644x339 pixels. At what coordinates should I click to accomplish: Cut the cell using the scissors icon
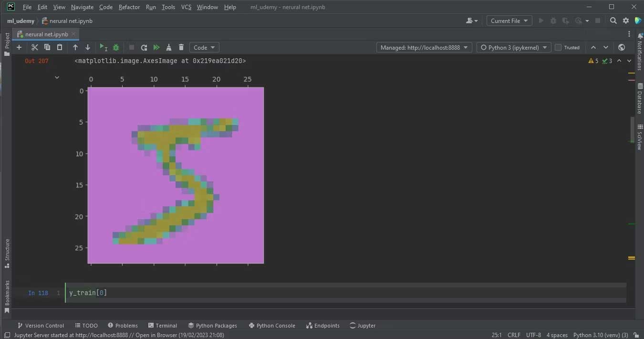pos(34,47)
